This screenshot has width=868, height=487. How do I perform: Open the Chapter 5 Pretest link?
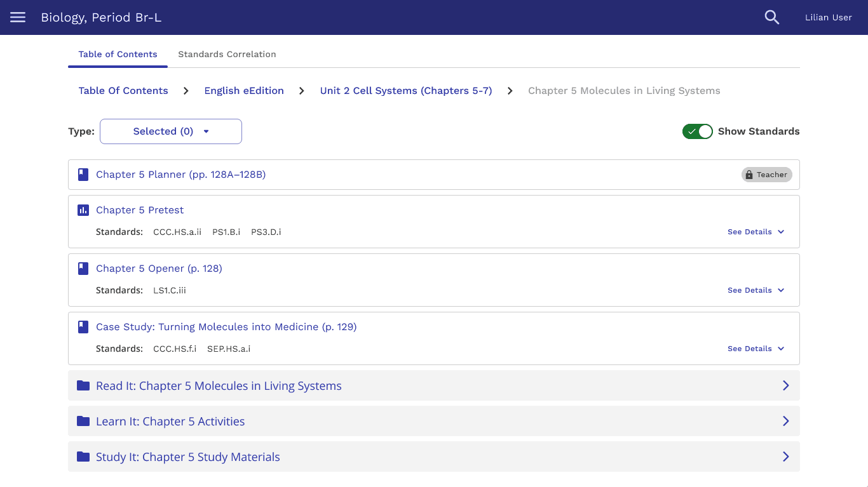point(140,210)
